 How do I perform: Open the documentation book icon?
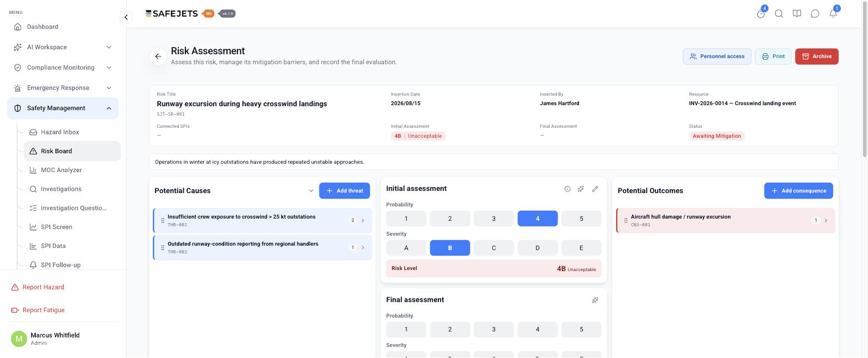(x=797, y=14)
